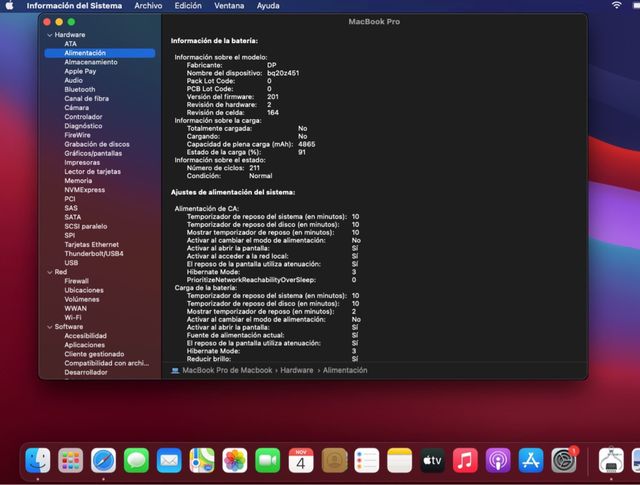640x485 pixels.
Task: Open the Apple menu
Action: click(x=9, y=6)
